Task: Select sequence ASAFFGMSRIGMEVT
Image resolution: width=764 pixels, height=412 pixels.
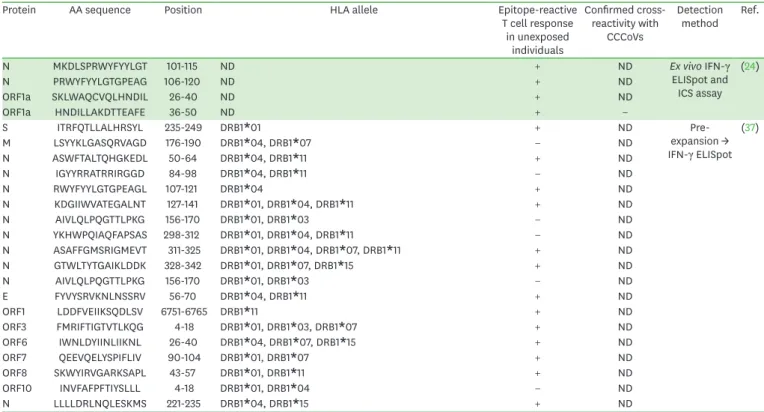Action: [x=100, y=250]
